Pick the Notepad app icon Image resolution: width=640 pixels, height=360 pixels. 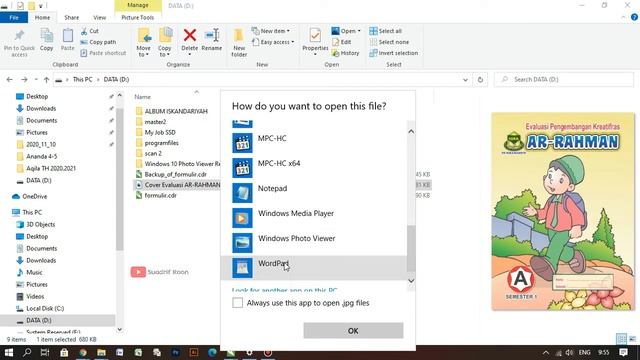[x=242, y=193]
